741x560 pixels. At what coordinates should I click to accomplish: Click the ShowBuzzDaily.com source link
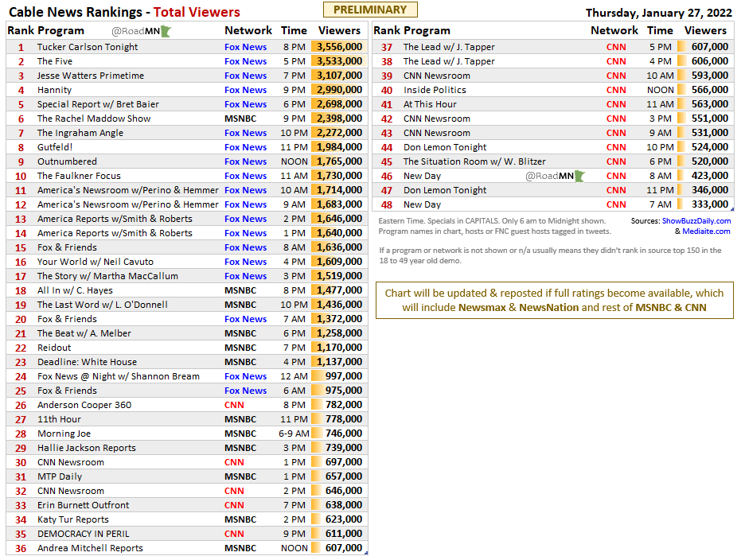click(x=696, y=221)
